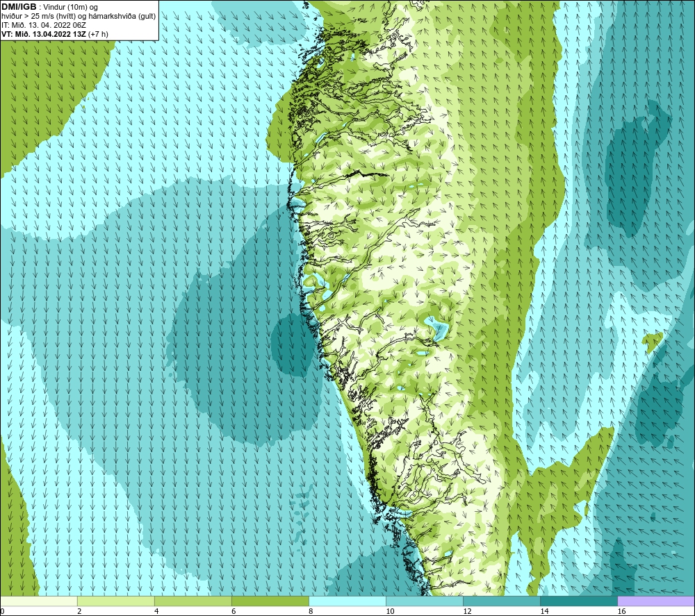Click the scale label '14'
The height and width of the screenshot is (616, 695).
[x=544, y=611]
